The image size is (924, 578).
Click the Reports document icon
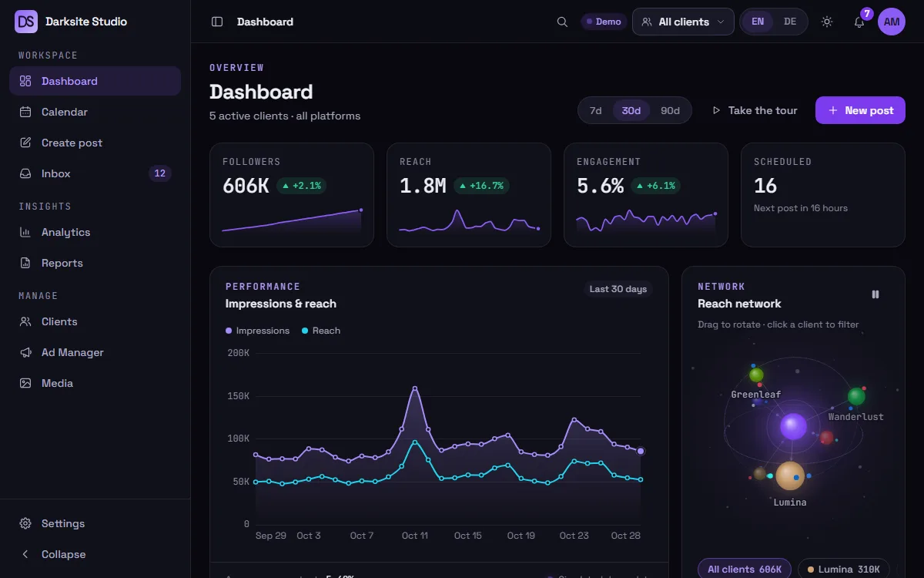25,263
